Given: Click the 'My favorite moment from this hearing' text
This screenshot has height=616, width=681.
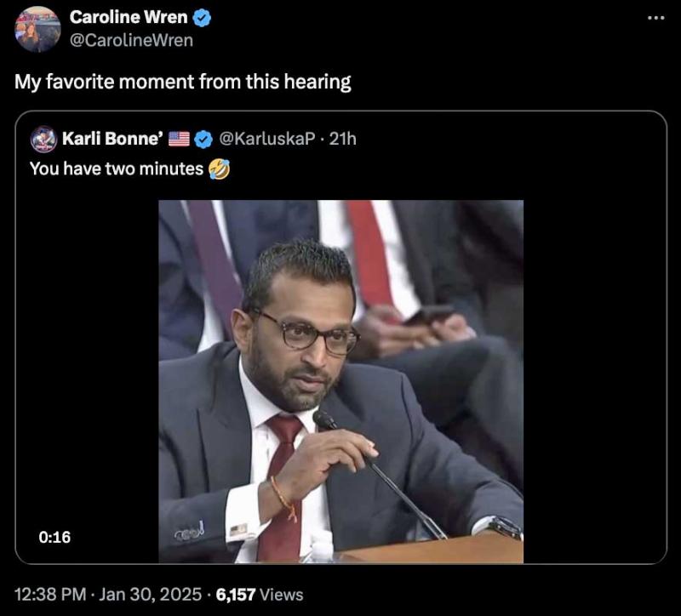Looking at the screenshot, I should pos(183,82).
